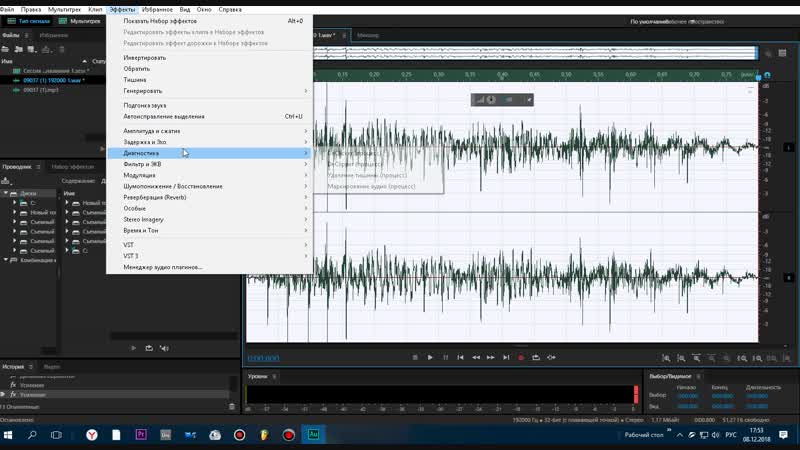Select Тишина in the Эффекты menu
800x450 pixels.
(x=210, y=80)
